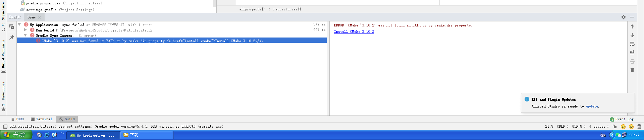644x140 pixels.
Task: Toggle the read-only lock icon
Action: (x=614, y=127)
